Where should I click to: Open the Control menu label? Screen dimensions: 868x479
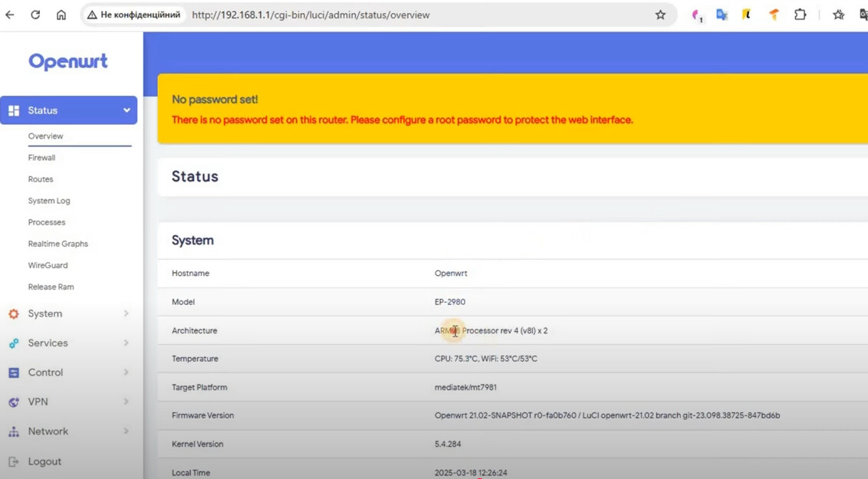tap(45, 372)
